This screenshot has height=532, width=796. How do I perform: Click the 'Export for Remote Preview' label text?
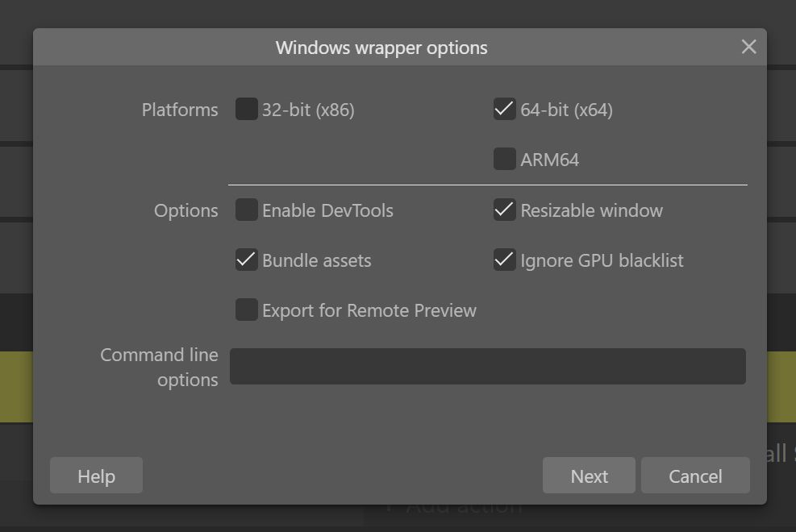point(369,311)
